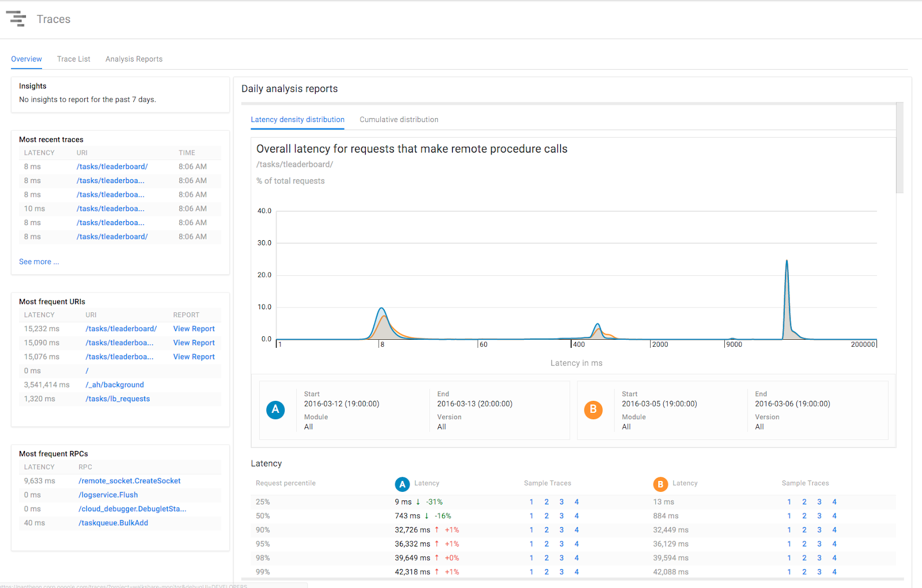Open the Trace List tab
Image resolution: width=922 pixels, height=588 pixels.
tap(74, 59)
